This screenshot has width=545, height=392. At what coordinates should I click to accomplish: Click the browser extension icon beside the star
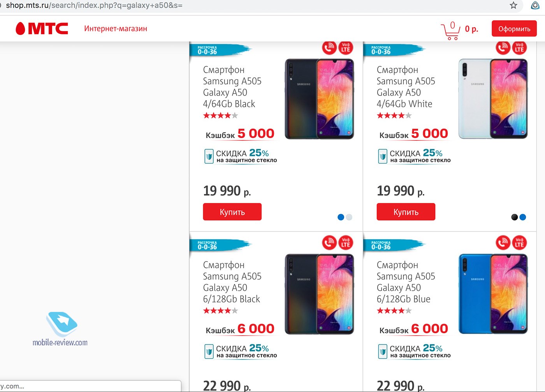(535, 5)
